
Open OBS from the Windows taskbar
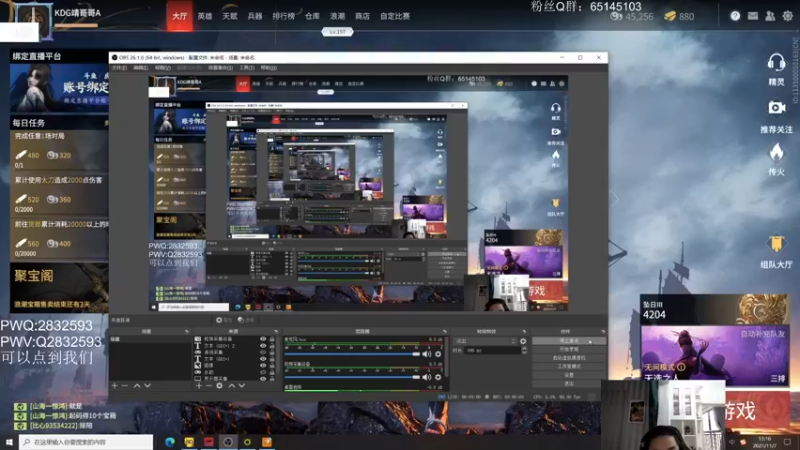[x=228, y=442]
